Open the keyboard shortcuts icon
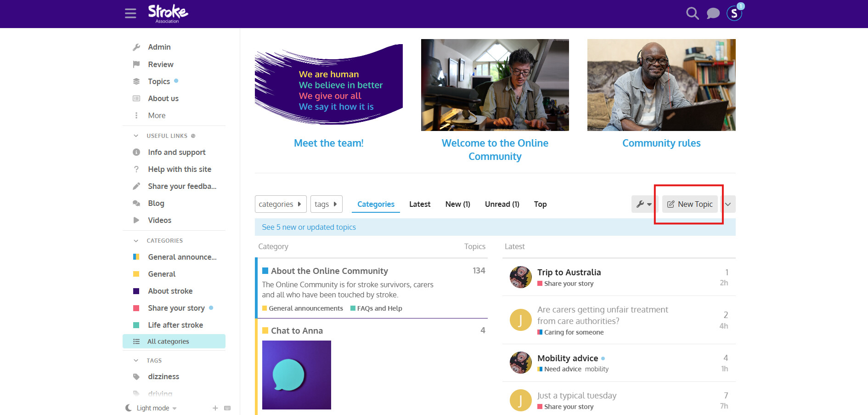 tap(227, 408)
